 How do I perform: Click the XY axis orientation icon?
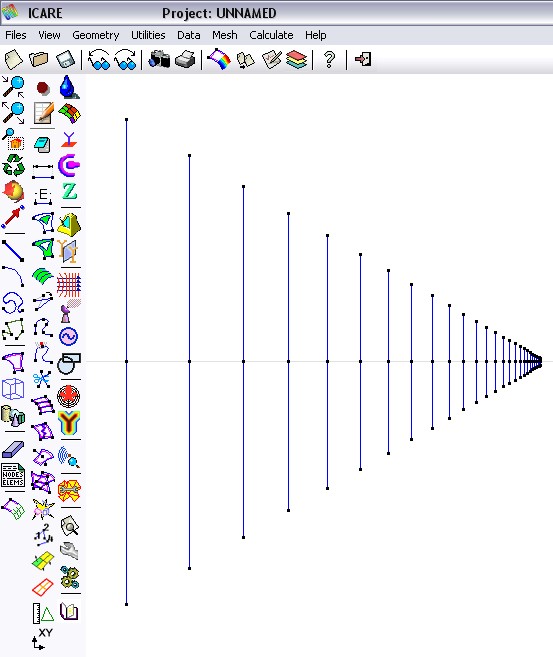pos(42,639)
